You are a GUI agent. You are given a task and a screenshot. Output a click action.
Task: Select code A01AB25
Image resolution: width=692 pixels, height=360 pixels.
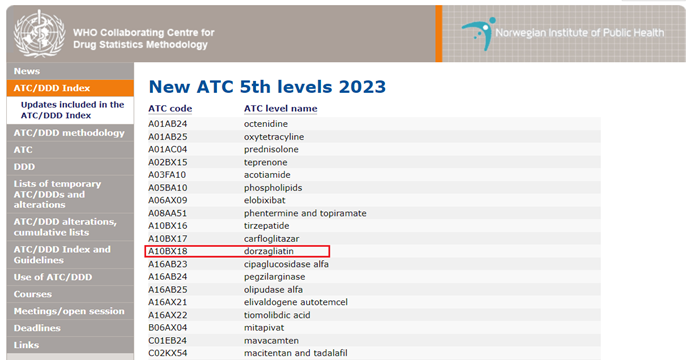point(167,137)
